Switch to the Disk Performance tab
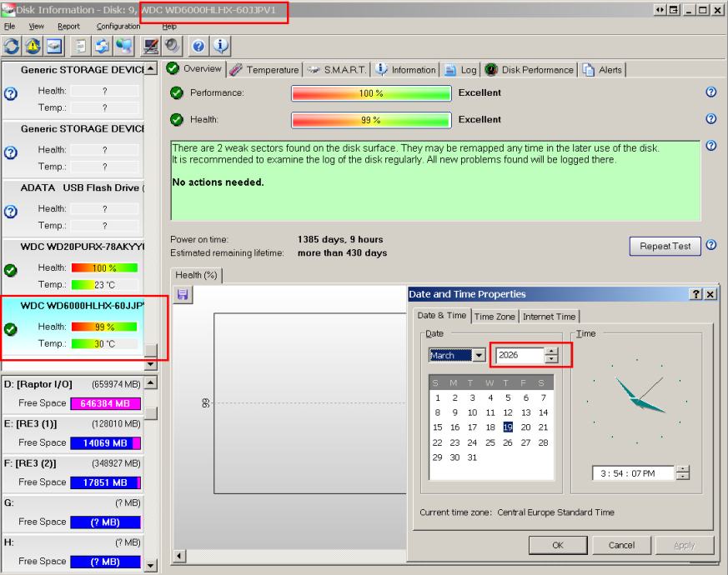This screenshot has height=575, width=728. click(x=530, y=70)
